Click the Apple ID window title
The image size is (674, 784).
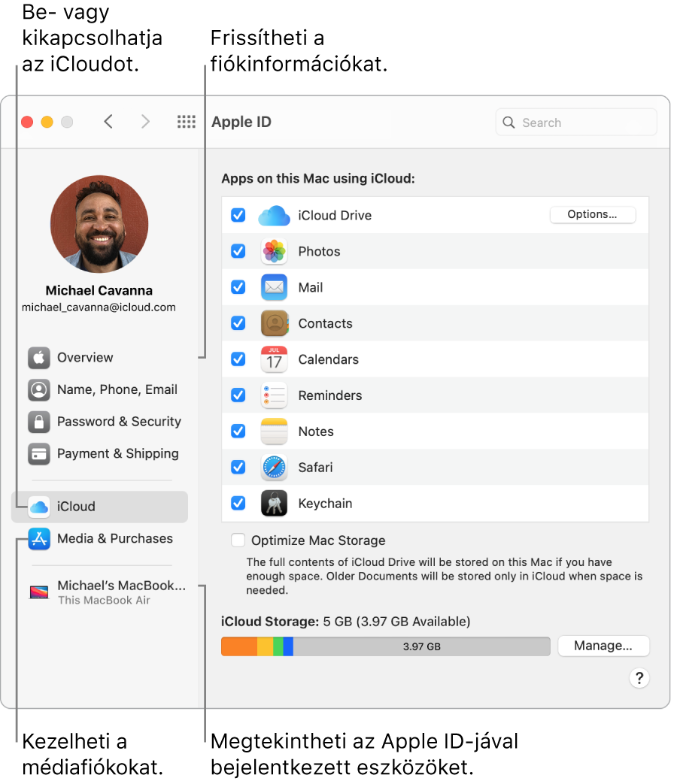(241, 122)
